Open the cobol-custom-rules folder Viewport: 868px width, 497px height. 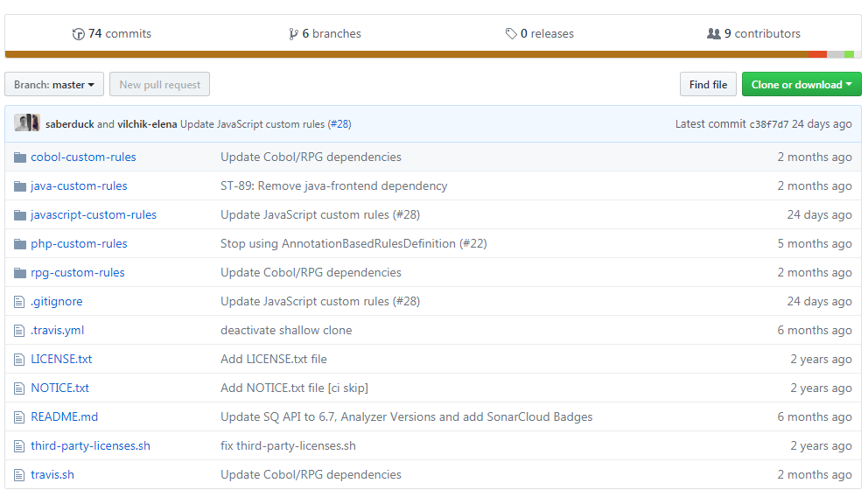(x=84, y=157)
